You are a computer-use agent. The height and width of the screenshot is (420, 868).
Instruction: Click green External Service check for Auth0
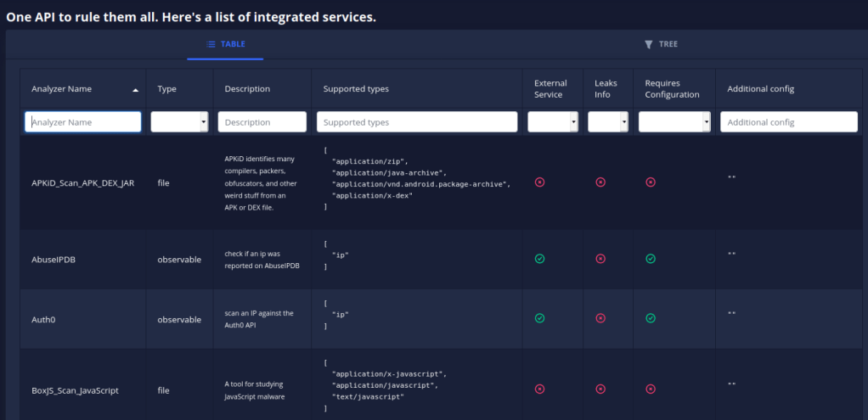click(539, 318)
